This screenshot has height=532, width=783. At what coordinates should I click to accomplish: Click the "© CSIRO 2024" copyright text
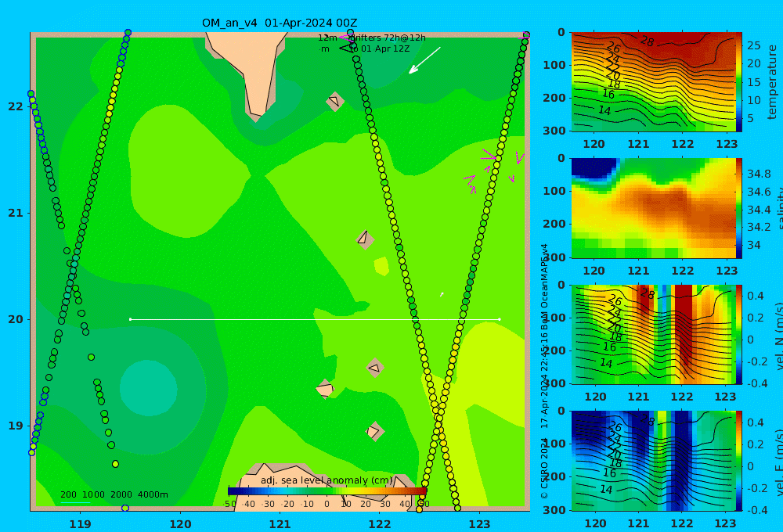click(x=544, y=468)
